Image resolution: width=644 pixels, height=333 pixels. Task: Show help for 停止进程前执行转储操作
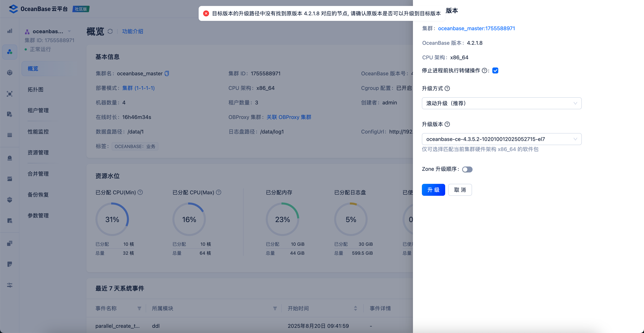pyautogui.click(x=484, y=70)
